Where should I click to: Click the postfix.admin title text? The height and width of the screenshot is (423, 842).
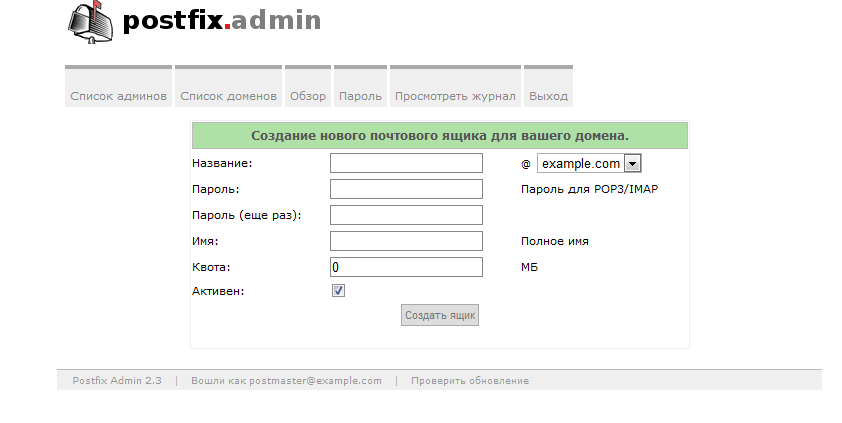pos(222,20)
